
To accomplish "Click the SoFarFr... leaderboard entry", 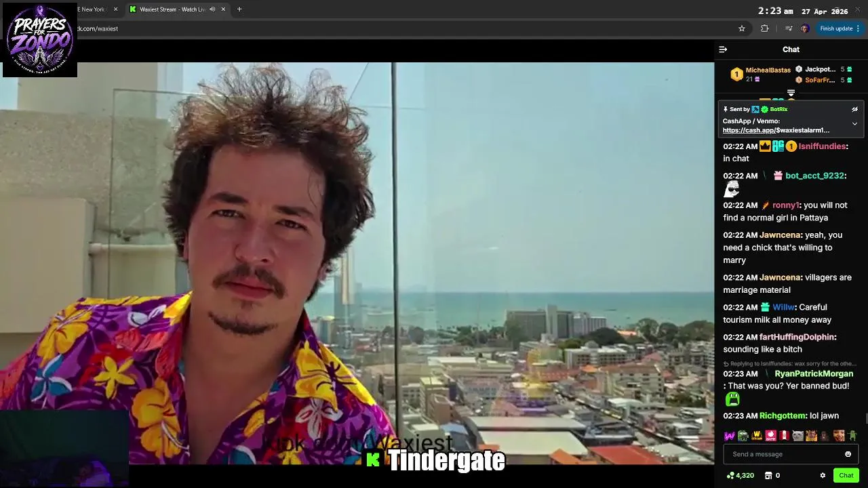I will 820,80.
